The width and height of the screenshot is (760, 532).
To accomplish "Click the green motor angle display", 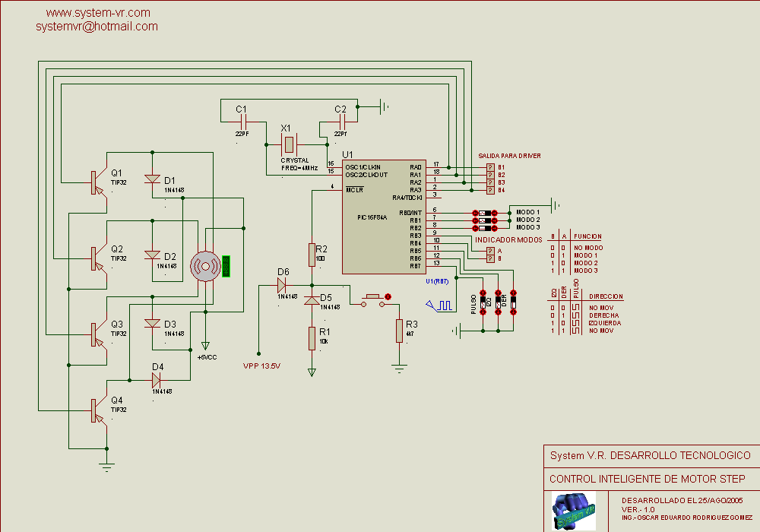I will click(x=225, y=267).
